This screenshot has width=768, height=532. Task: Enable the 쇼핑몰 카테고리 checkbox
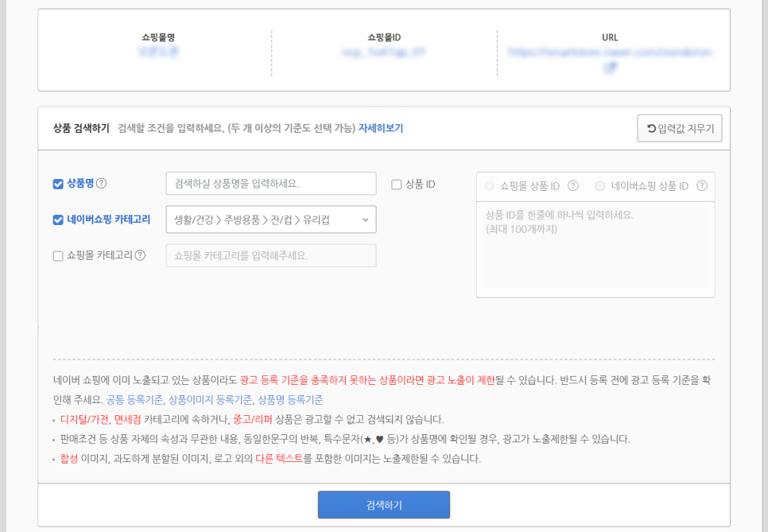(58, 256)
